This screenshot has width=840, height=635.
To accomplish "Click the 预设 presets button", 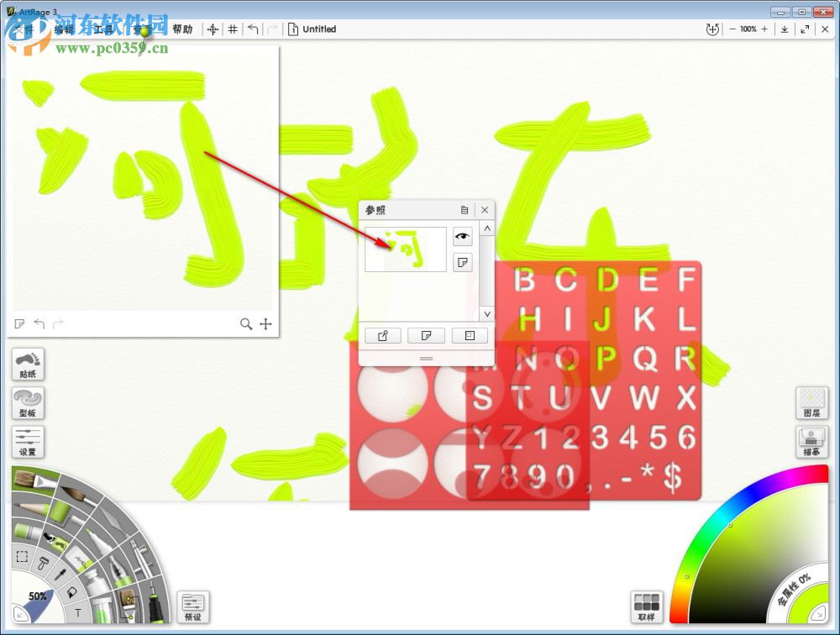I will point(194,606).
